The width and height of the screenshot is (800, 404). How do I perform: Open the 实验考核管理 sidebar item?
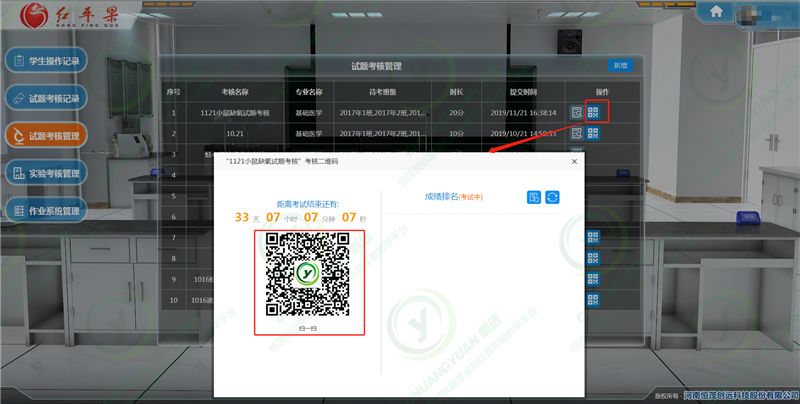[46, 173]
